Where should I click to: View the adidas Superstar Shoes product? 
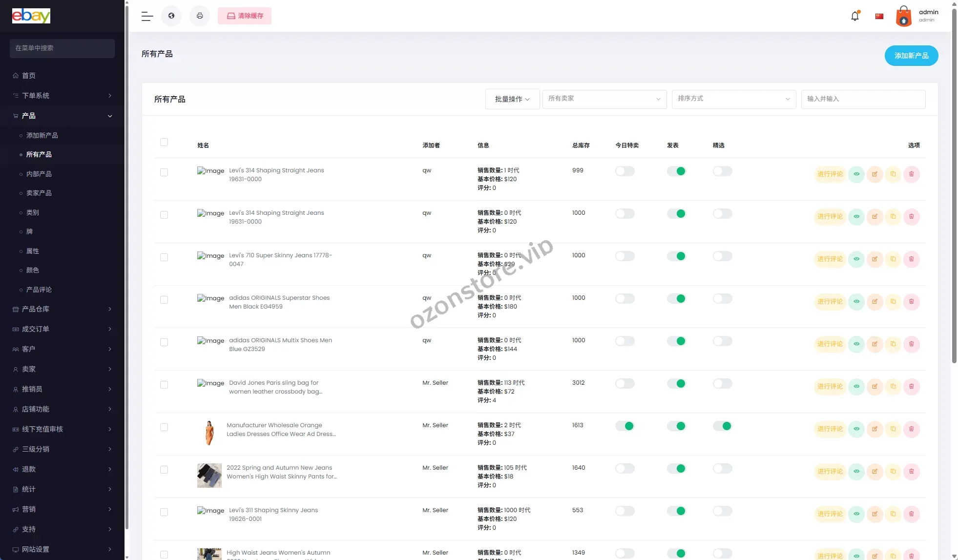point(856,302)
